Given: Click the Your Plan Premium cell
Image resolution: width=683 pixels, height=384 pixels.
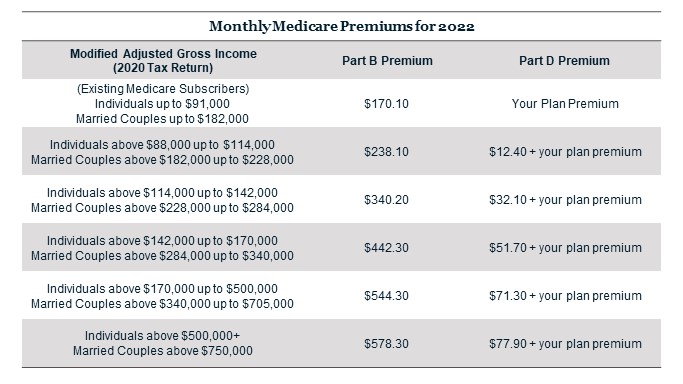Looking at the screenshot, I should (x=565, y=104).
